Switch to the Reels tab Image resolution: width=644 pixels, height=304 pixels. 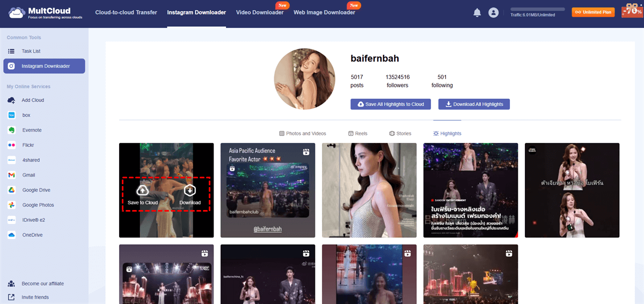tap(358, 133)
